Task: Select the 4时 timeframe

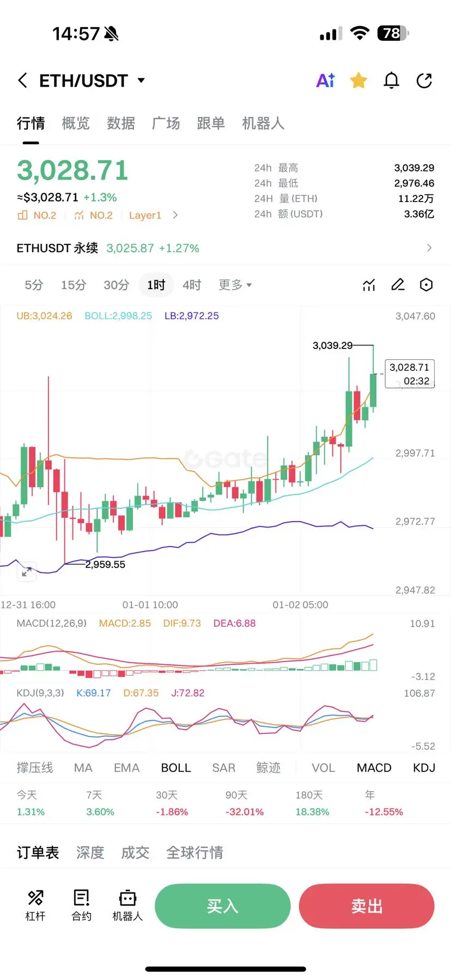Action: (x=192, y=285)
